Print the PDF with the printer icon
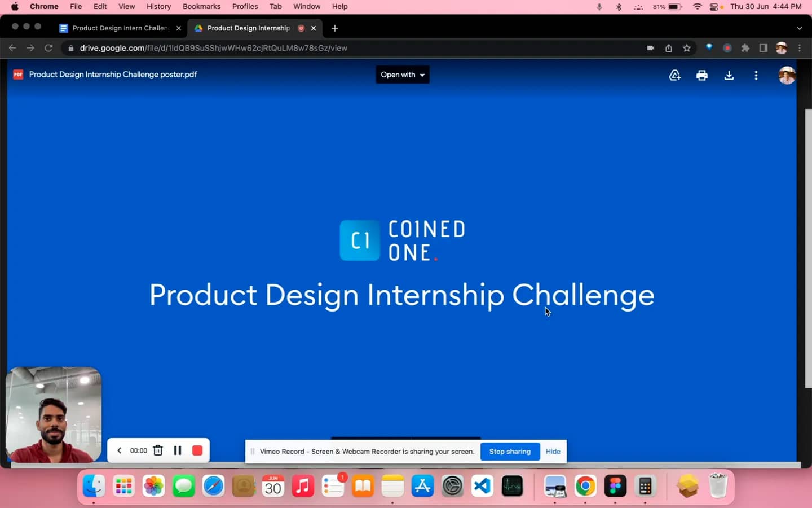 point(702,75)
